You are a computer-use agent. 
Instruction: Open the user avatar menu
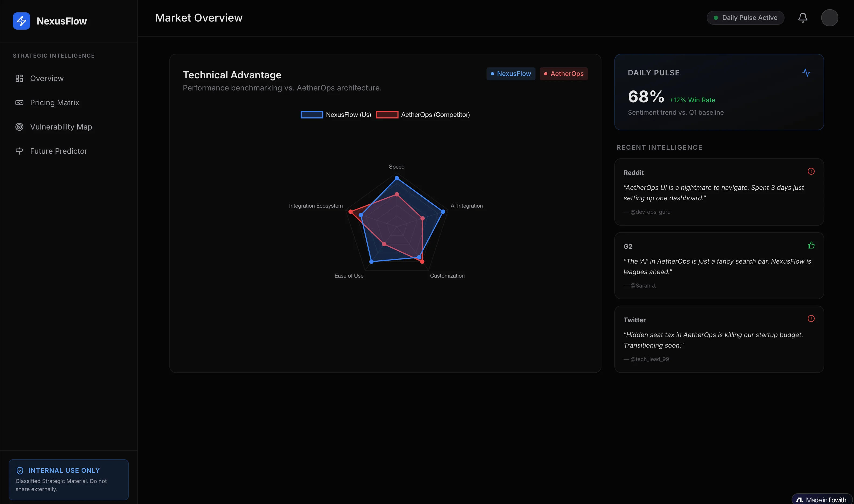pos(829,18)
